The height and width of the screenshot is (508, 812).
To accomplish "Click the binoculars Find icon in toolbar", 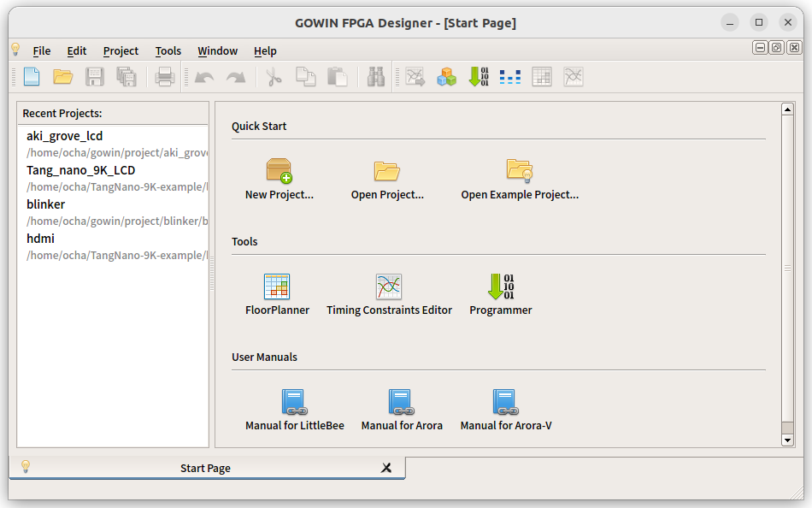I will click(x=375, y=77).
